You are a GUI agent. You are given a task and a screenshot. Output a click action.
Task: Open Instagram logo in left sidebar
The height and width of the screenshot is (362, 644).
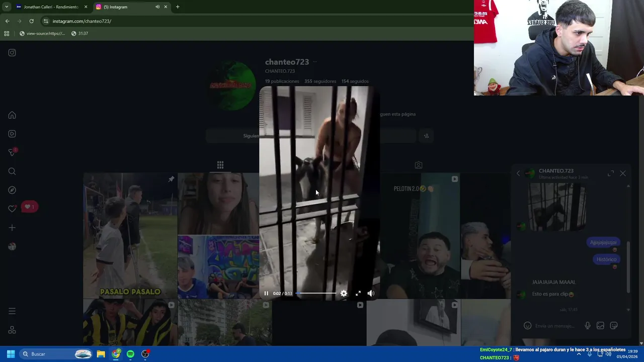click(x=12, y=53)
